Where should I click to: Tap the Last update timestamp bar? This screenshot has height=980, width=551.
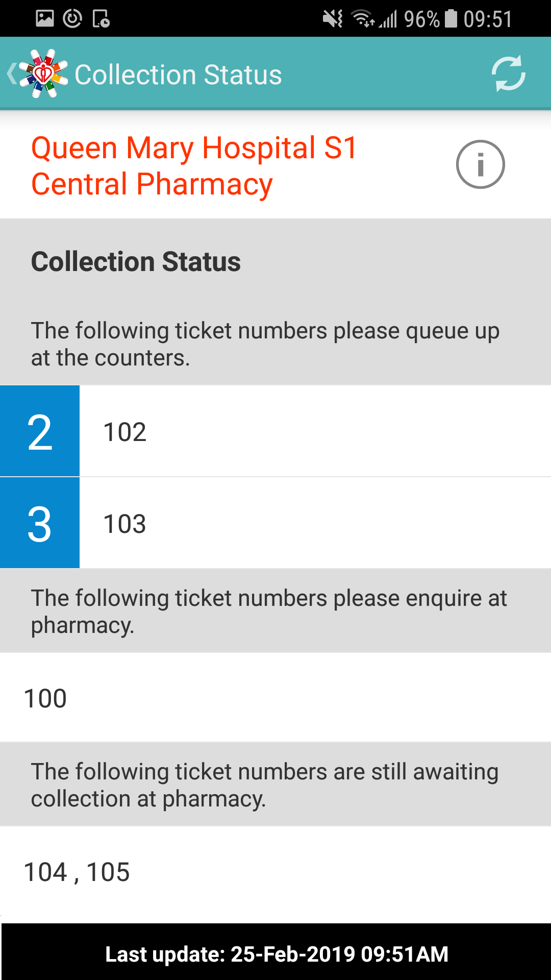click(277, 953)
